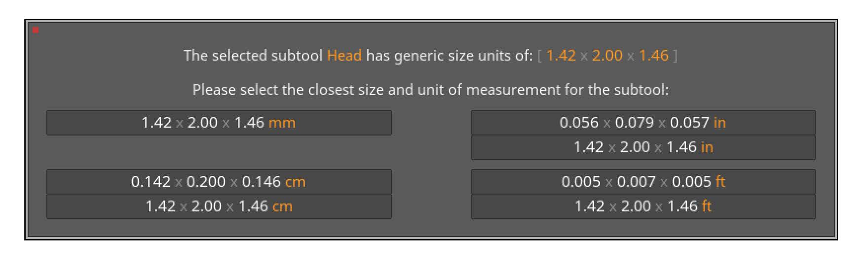Pick the 0.005 x 0.007 x 0.005 ft option

tap(642, 182)
